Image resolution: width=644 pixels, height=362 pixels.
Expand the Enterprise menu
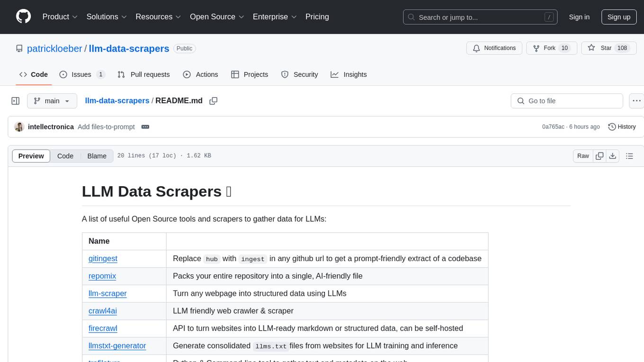(x=275, y=17)
